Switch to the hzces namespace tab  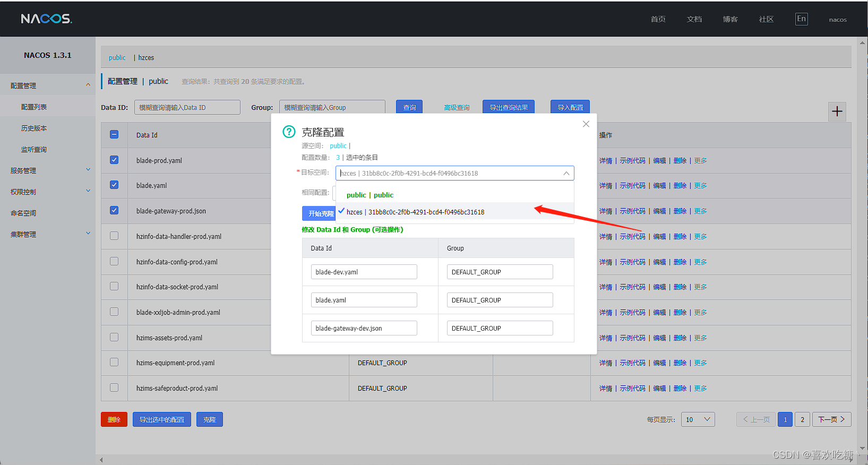(x=146, y=57)
